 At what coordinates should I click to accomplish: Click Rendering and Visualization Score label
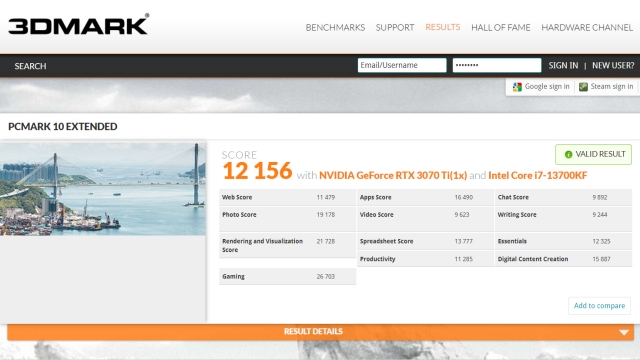[262, 245]
